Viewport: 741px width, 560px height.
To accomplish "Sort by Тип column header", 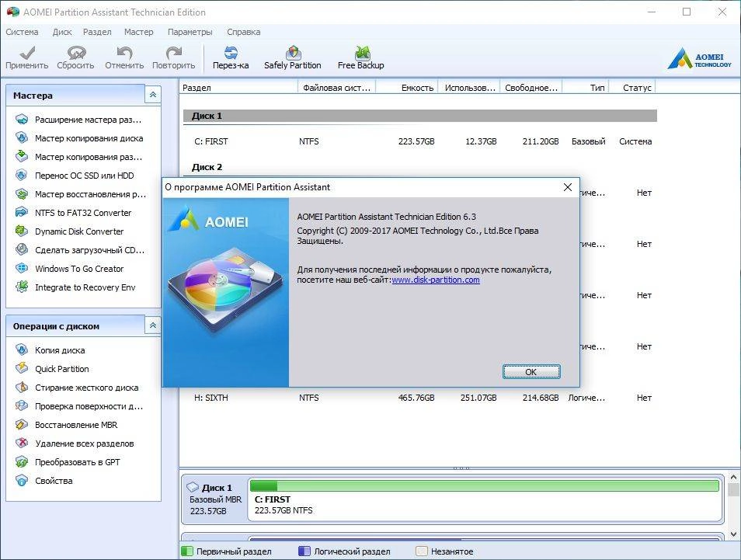I will 585,88.
